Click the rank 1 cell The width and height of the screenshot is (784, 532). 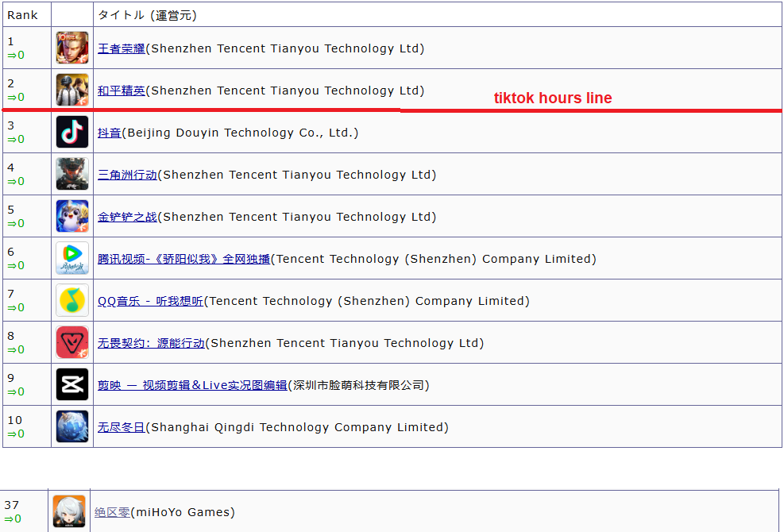(x=27, y=48)
